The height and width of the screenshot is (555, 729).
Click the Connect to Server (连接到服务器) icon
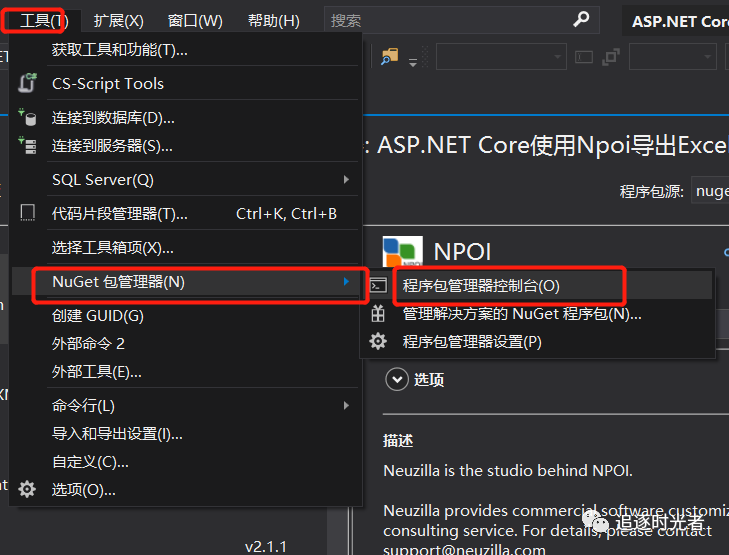(28, 146)
